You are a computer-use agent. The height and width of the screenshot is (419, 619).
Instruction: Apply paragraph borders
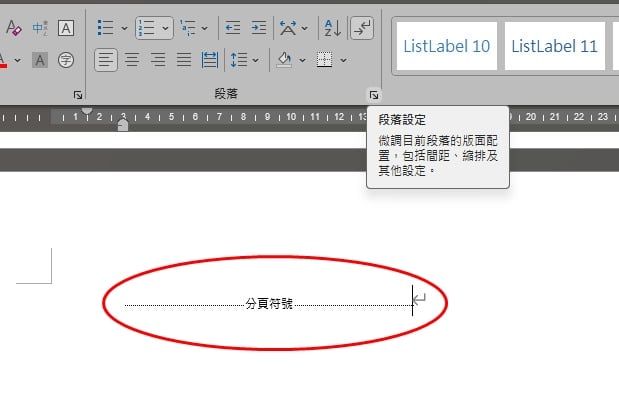pyautogui.click(x=325, y=60)
